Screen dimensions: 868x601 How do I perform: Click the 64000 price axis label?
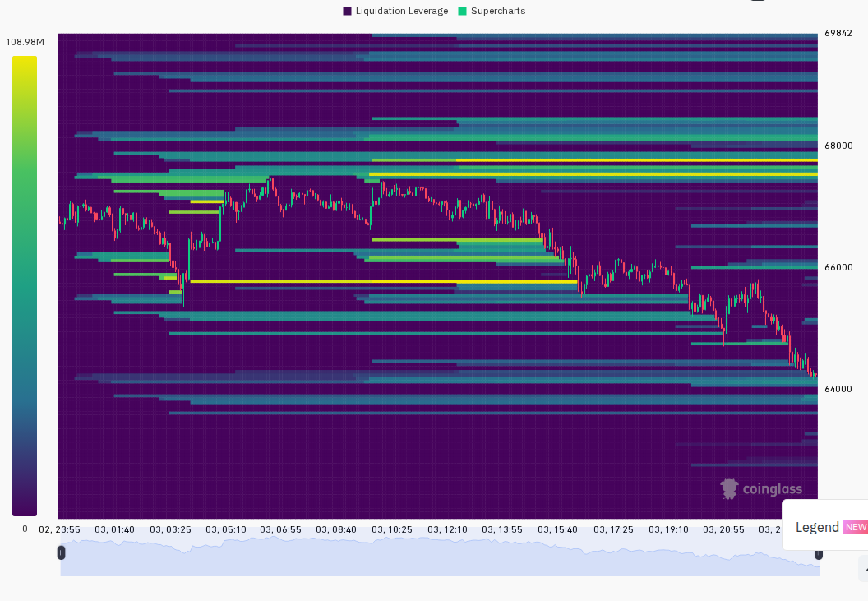tap(838, 389)
